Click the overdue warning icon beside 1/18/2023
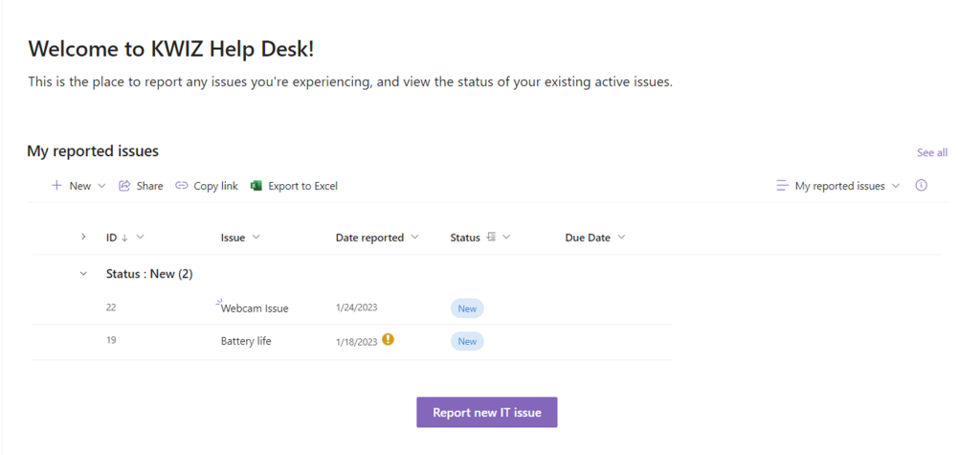Screen dimensions: 980x455 (389, 339)
